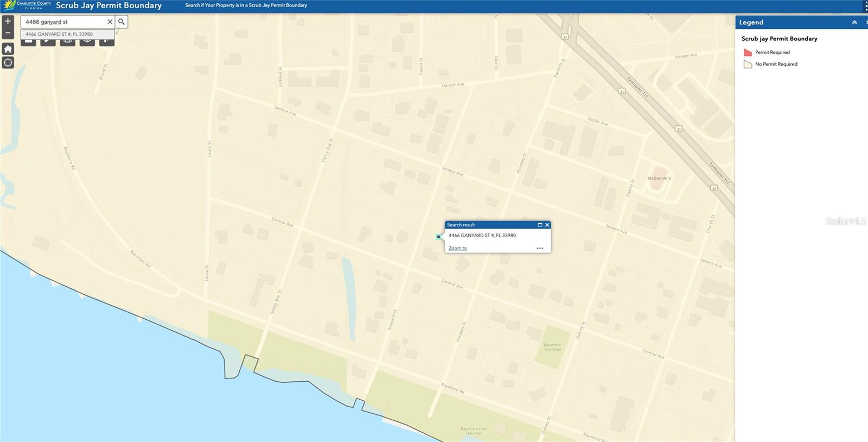Collapse the Legend panel

(x=854, y=22)
